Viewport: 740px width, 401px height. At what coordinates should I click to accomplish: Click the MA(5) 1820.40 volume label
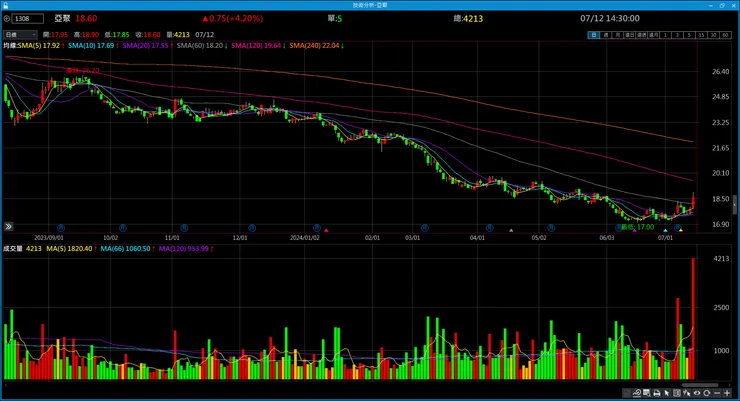[x=69, y=249]
